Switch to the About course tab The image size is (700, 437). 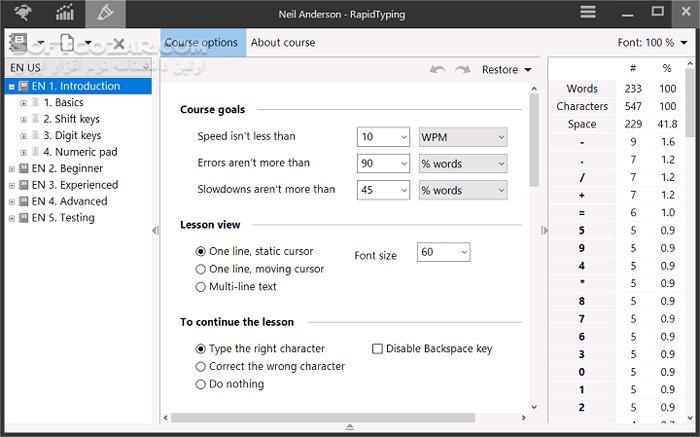tap(283, 43)
